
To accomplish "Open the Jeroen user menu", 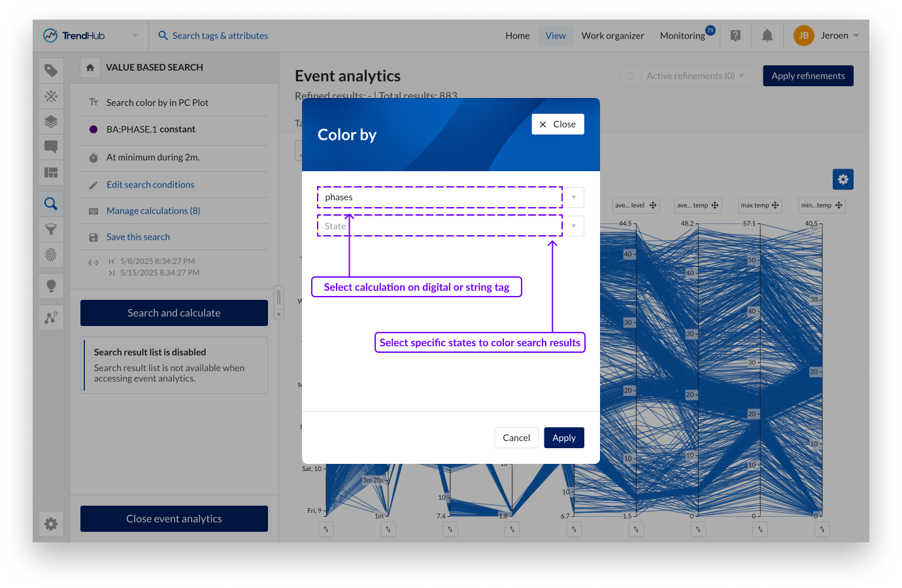I will pyautogui.click(x=826, y=36).
